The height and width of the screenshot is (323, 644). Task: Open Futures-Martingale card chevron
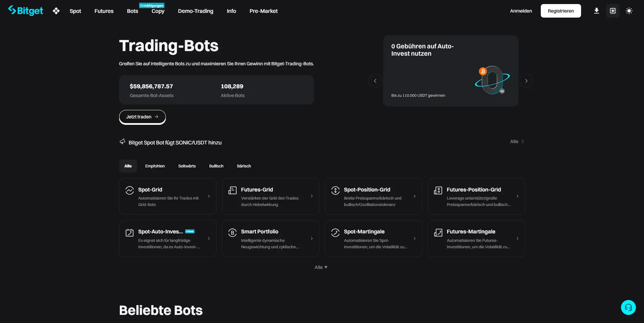tap(517, 238)
